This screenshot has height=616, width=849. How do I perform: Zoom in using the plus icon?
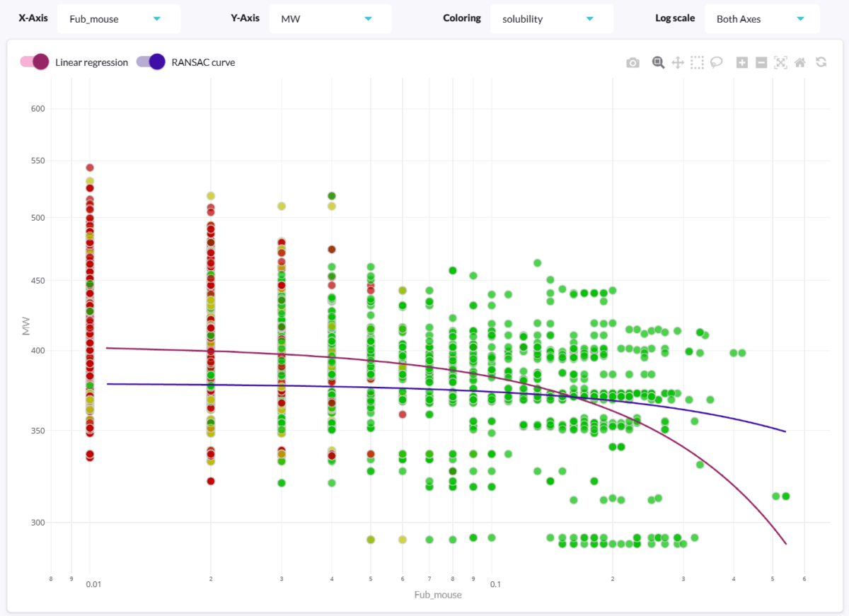[x=741, y=62]
